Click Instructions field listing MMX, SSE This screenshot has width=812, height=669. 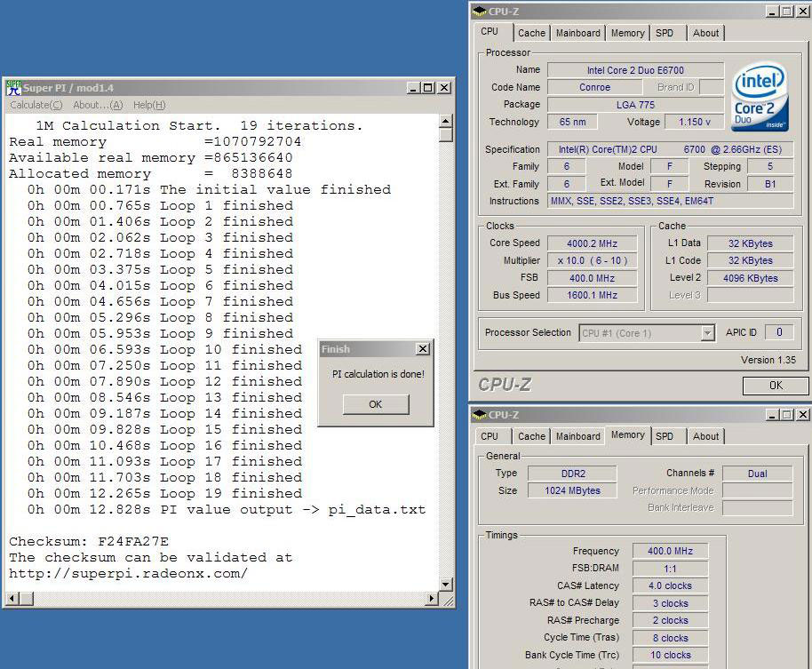coord(671,201)
